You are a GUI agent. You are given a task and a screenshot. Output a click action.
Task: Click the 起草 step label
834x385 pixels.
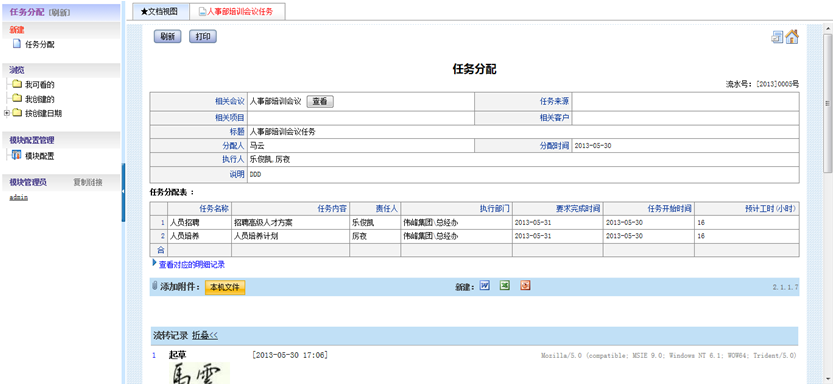(178, 355)
